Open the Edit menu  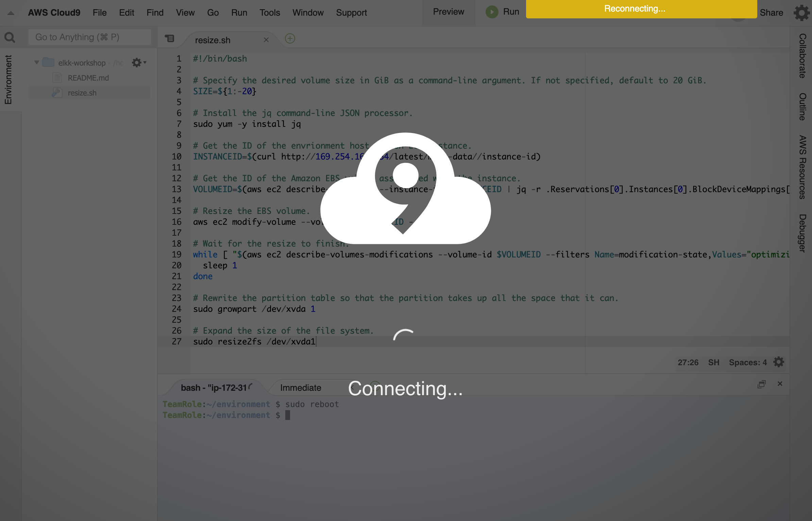coord(126,13)
